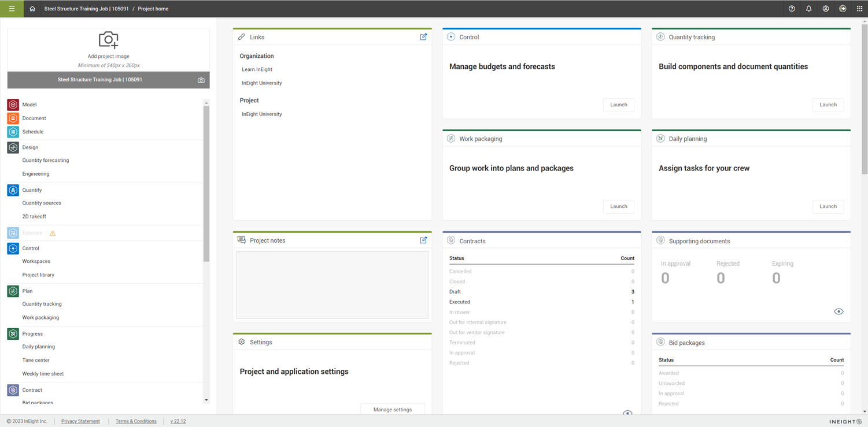
Task: Click Steel Structure Training Job breadcrumb
Action: 86,9
